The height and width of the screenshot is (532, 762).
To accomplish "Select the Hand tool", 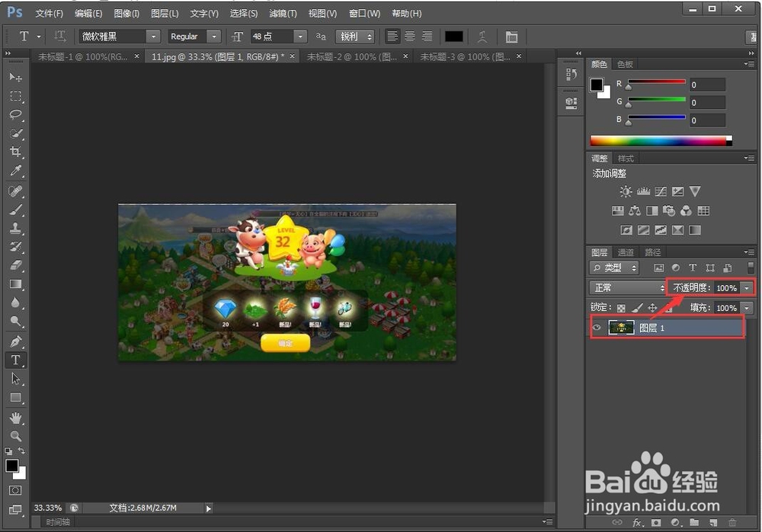I will tap(15, 418).
